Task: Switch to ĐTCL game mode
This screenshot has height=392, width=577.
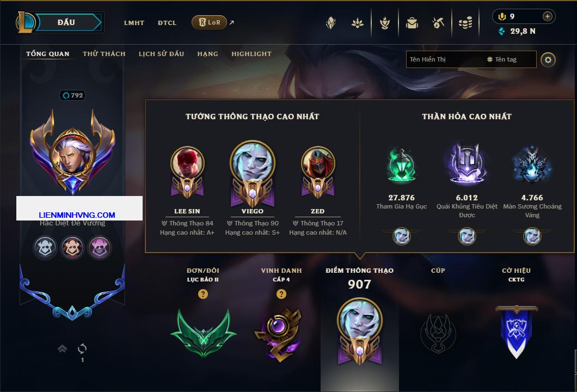Action: 167,23
